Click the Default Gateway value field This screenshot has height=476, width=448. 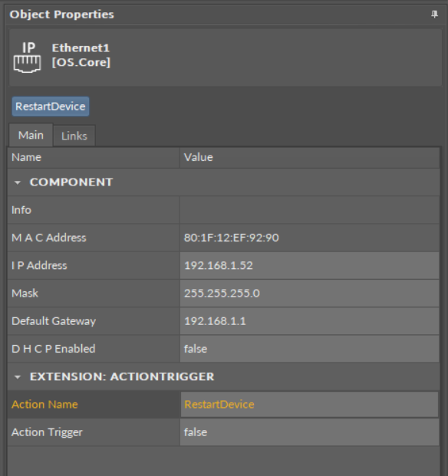coord(309,321)
